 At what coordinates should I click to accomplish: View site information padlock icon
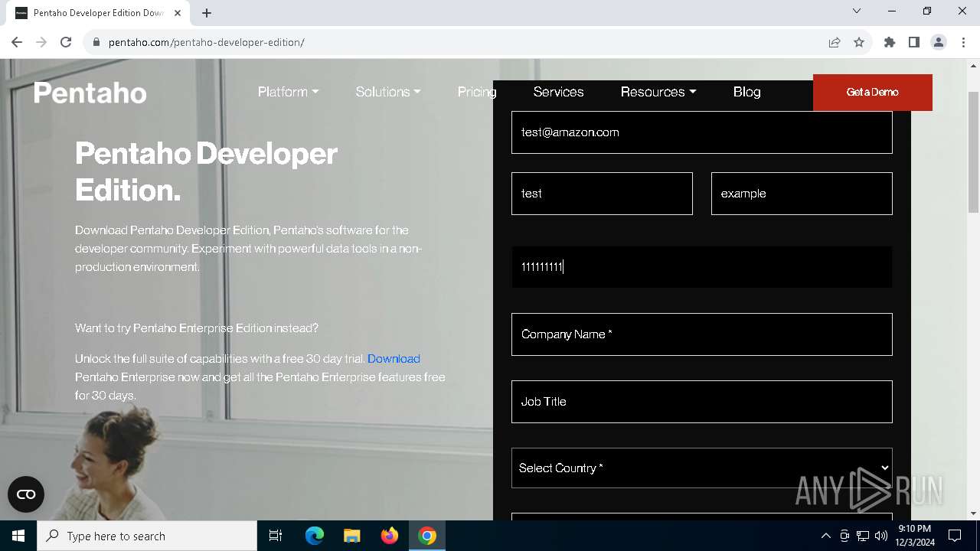coord(96,42)
